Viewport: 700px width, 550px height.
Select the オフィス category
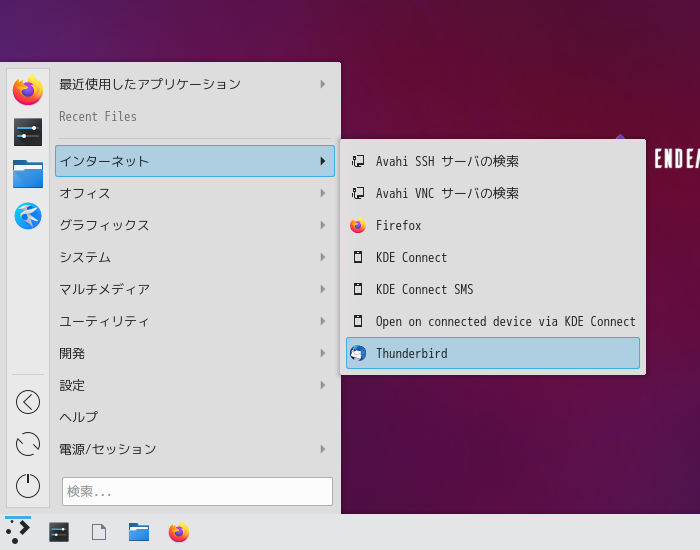pos(195,193)
